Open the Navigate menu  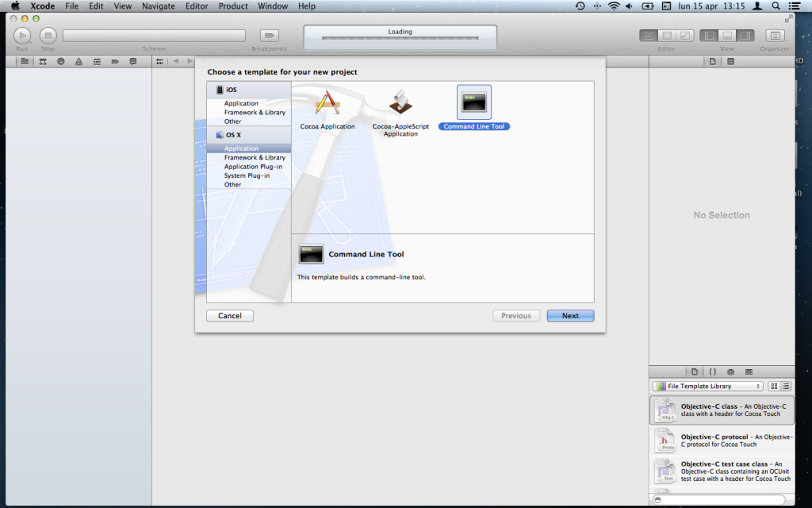point(159,6)
